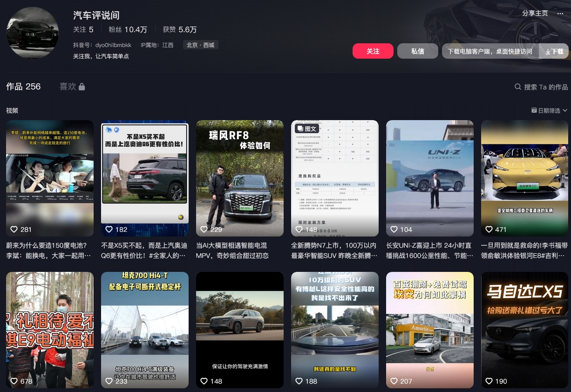571x392 pixels.
Task: Open the three-dots more options menu
Action: pyautogui.click(x=560, y=14)
